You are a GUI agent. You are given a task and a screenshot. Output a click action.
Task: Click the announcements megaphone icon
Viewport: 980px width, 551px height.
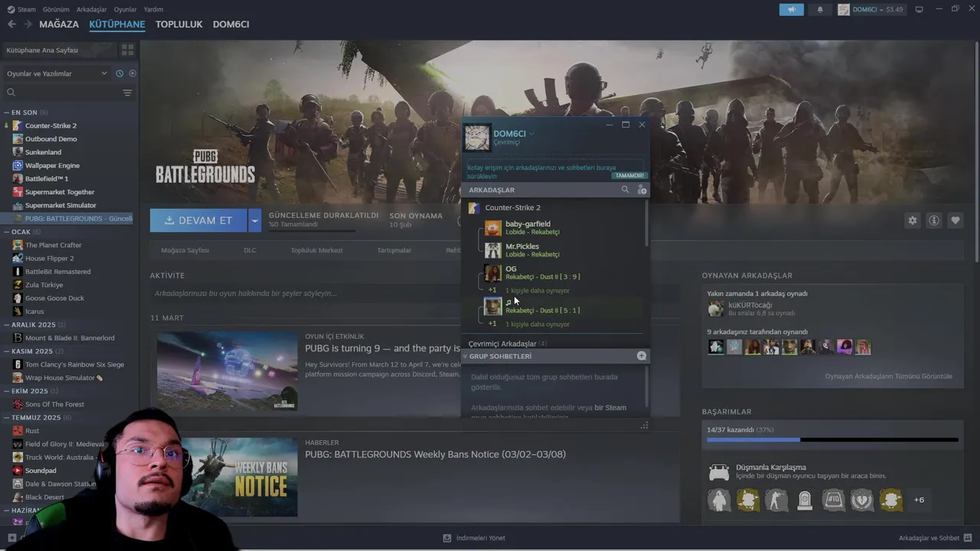tap(792, 9)
